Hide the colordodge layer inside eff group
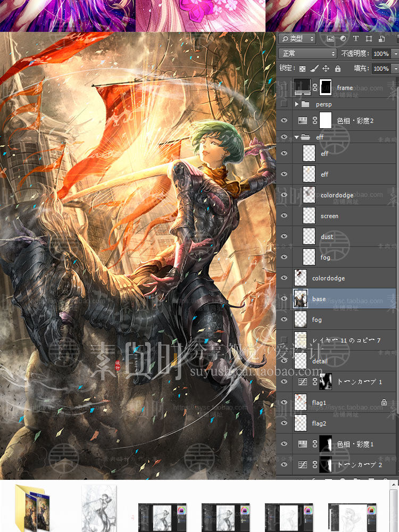The height and width of the screenshot is (532, 399). pyautogui.click(x=284, y=195)
